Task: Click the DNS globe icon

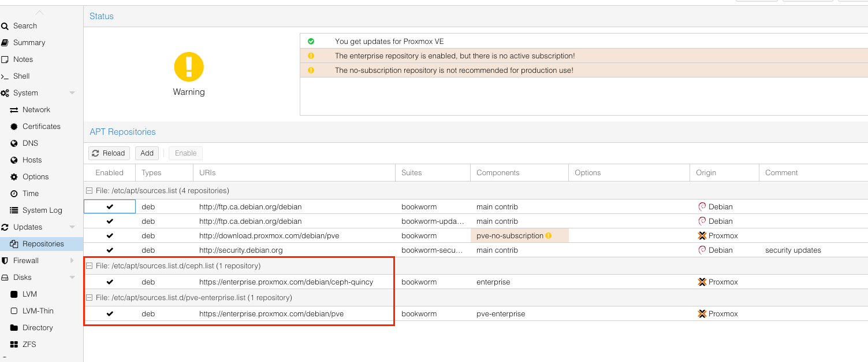Action: 14,143
